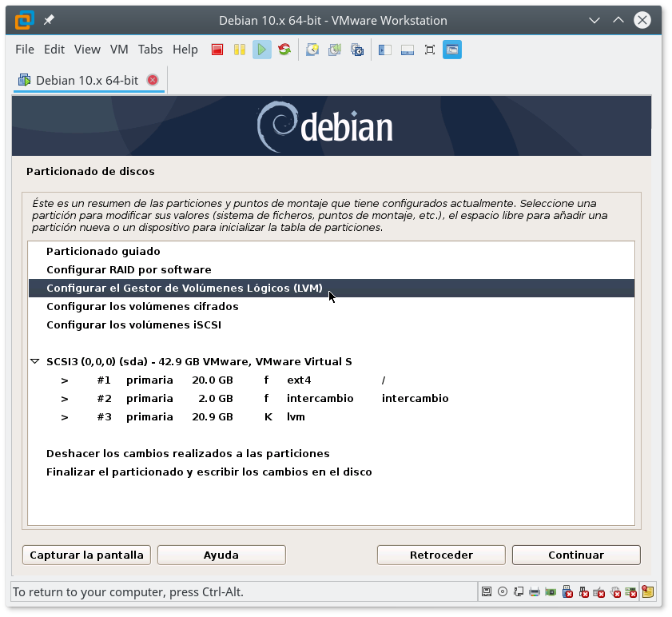Click the hand-shaped device status icon
The width and height of the screenshot is (672, 617).
[615, 592]
